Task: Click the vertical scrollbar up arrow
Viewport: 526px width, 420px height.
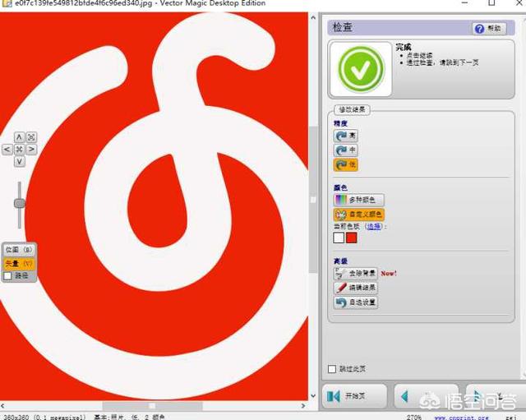Action: 313,17
